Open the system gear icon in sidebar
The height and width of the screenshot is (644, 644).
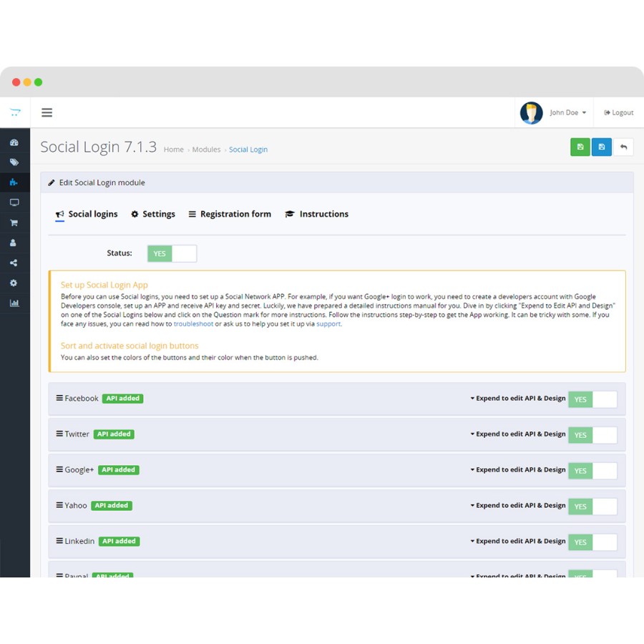14,283
